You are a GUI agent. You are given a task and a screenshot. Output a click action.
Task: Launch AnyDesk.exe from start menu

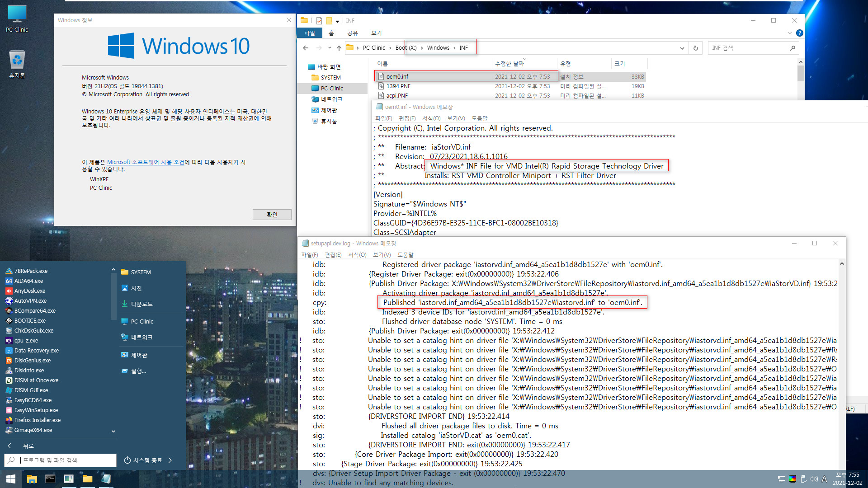coord(29,291)
